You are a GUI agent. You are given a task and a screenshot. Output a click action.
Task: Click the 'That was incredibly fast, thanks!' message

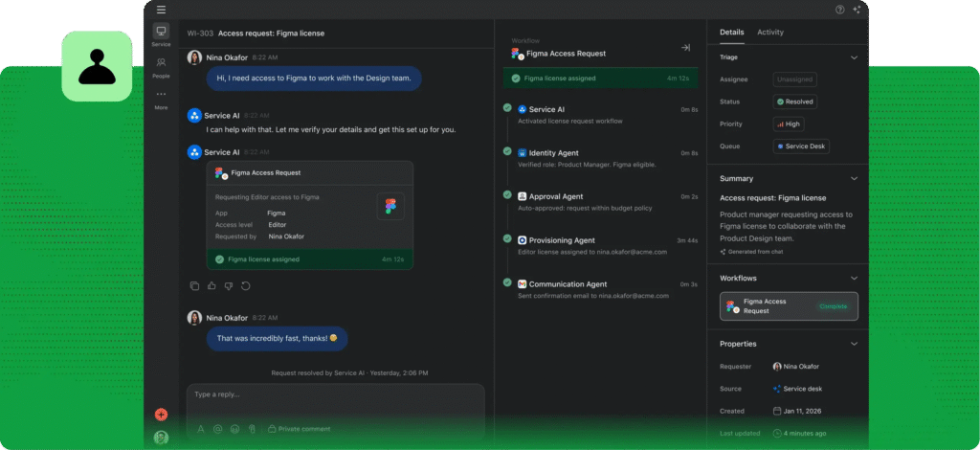(x=277, y=338)
